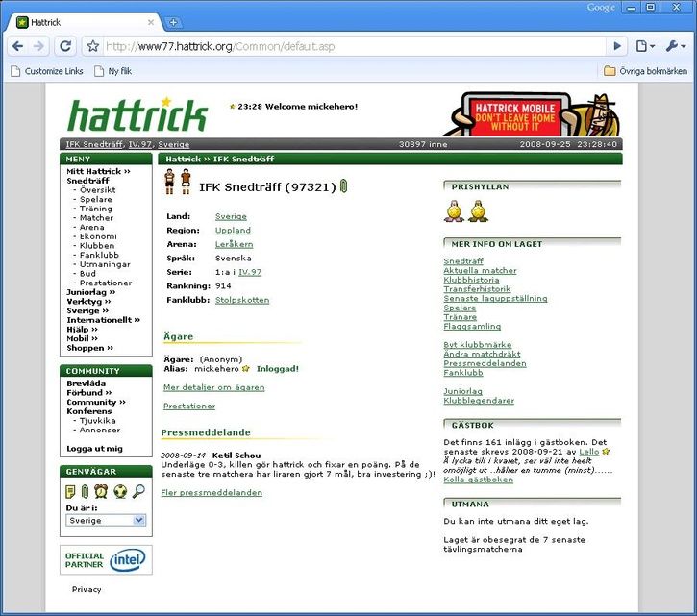Click the IV.97 link in the header bar
The image size is (697, 616).
pyautogui.click(x=140, y=144)
